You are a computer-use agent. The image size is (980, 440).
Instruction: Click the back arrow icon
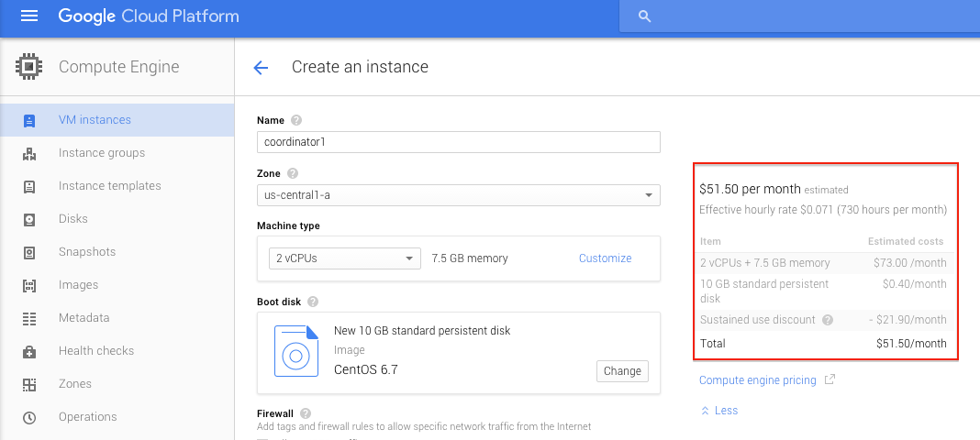pyautogui.click(x=261, y=67)
